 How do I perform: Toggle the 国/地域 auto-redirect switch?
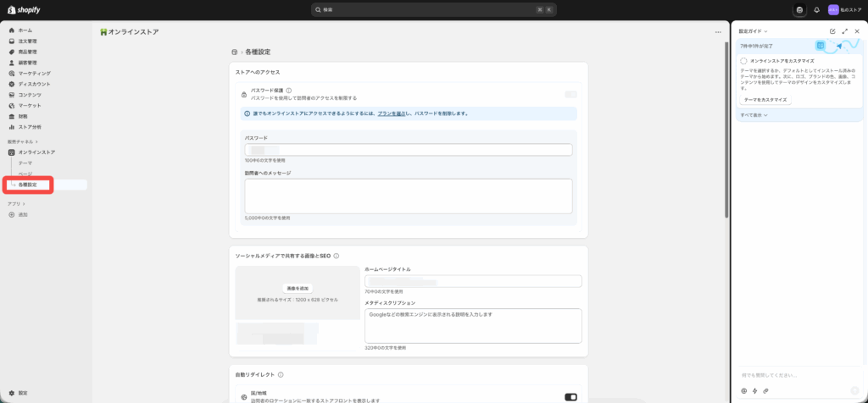tap(570, 396)
